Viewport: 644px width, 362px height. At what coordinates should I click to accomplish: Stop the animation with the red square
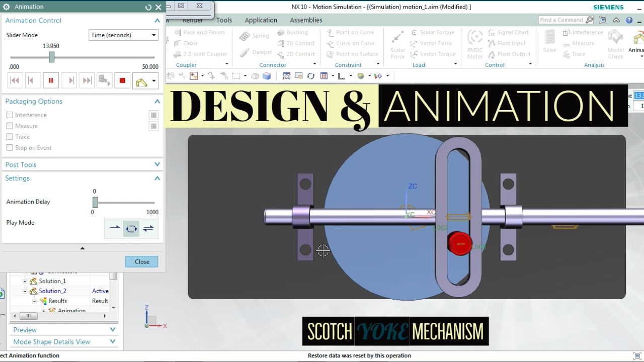coord(122,80)
